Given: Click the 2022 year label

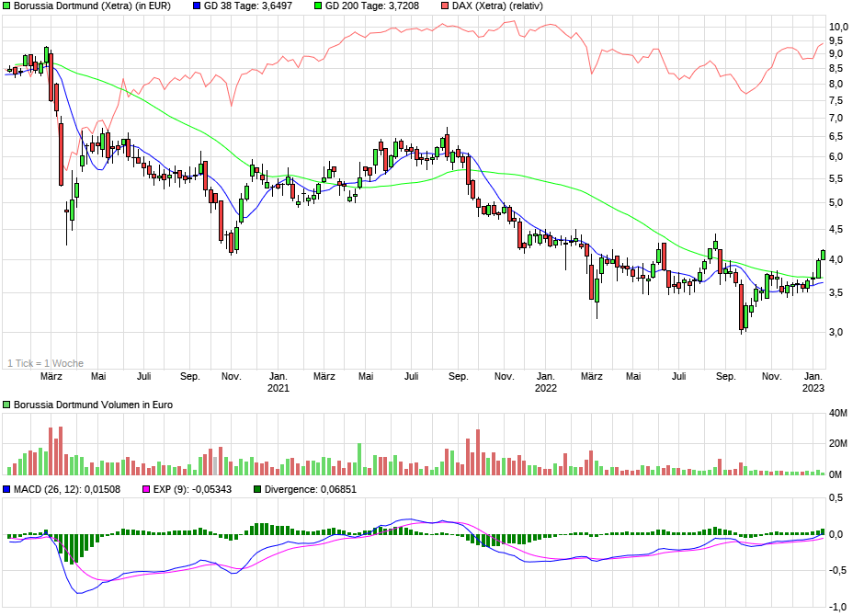Looking at the screenshot, I should [545, 388].
